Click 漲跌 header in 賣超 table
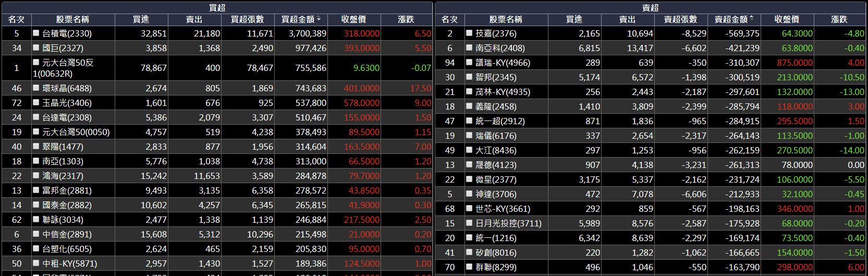This screenshot has width=868, height=276. pos(839,19)
